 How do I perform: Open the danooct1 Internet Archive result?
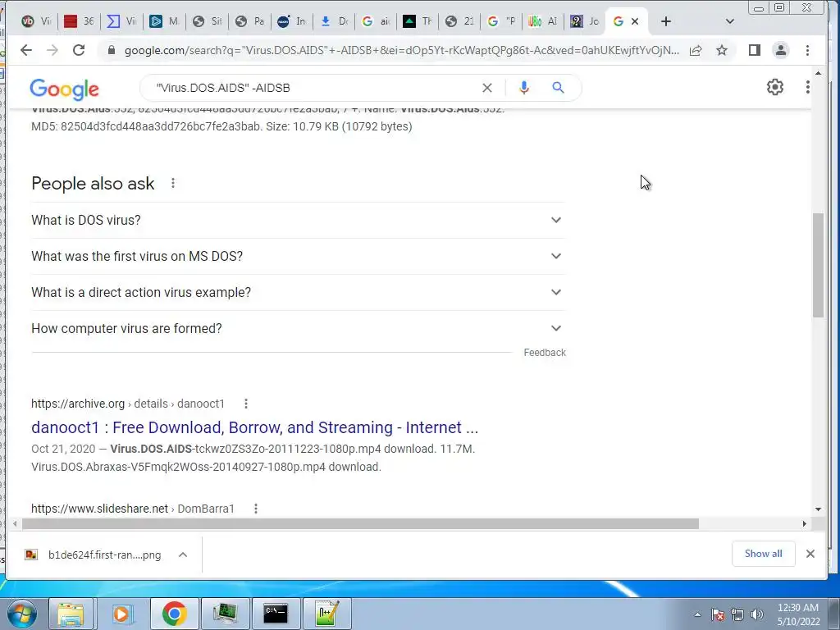254,427
